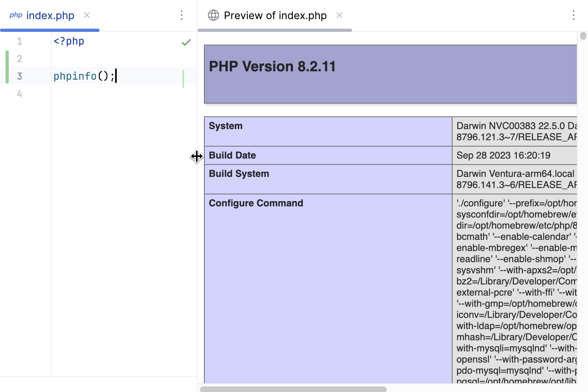This screenshot has width=588, height=392.
Task: Click line number 4 in the gutter
Action: click(20, 94)
